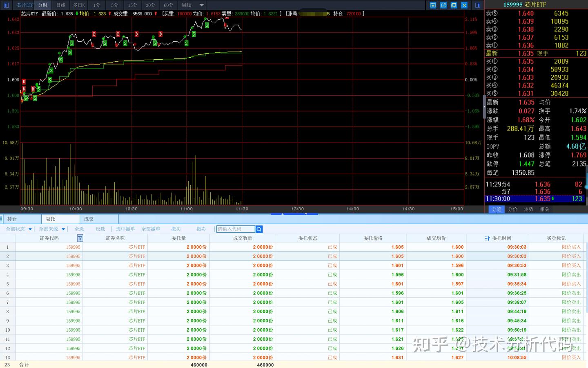The image size is (588, 368).
Task: Select the 5分 period tab
Action: (x=115, y=5)
